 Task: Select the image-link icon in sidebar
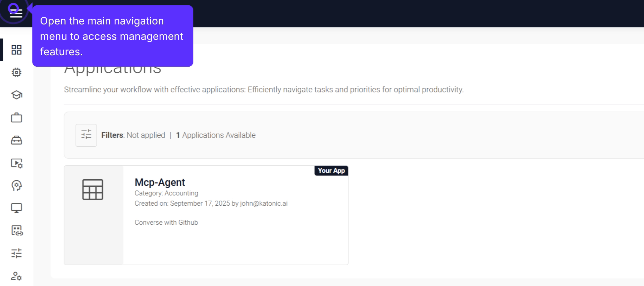[x=16, y=230]
